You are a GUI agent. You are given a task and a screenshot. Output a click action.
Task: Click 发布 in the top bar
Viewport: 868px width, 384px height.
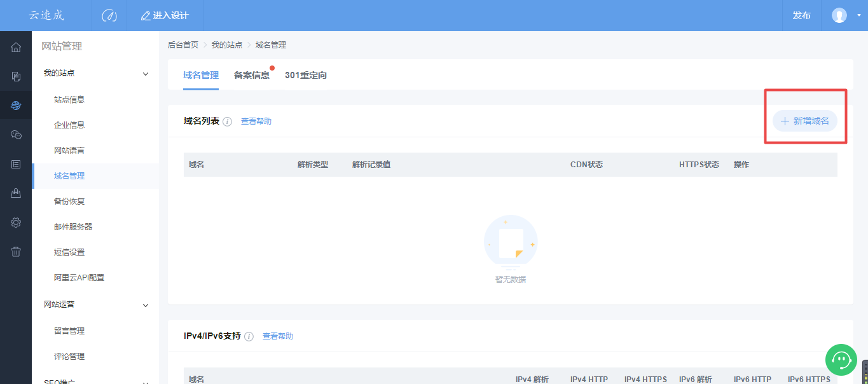click(x=801, y=15)
